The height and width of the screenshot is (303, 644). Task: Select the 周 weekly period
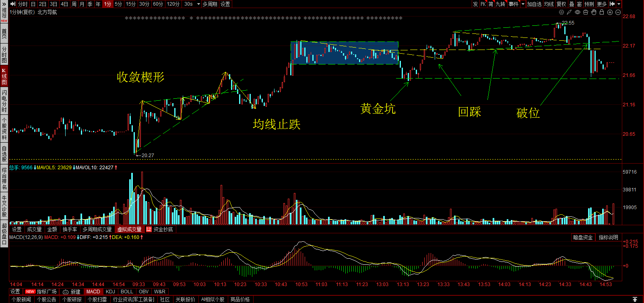(74, 4)
